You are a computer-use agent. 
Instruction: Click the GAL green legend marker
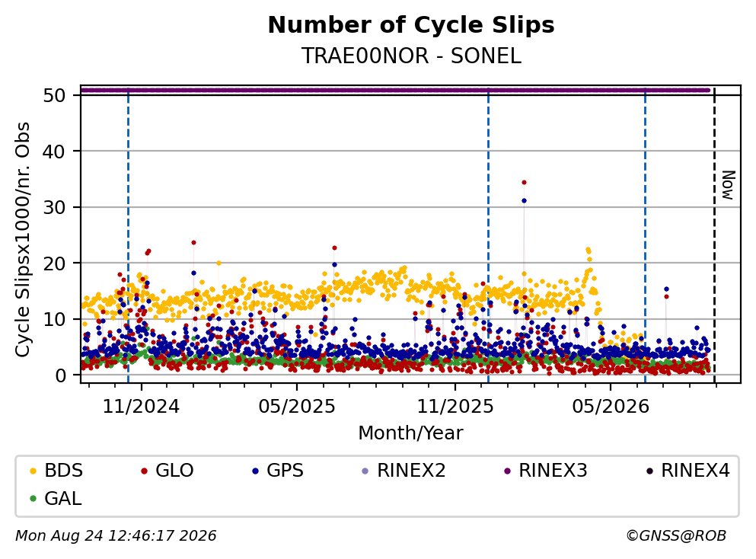[33, 499]
